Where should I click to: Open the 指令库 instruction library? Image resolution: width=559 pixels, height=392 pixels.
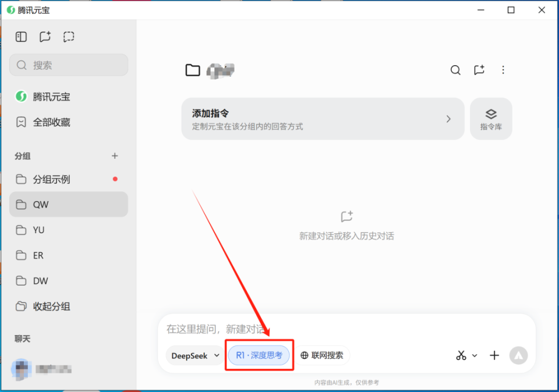pyautogui.click(x=491, y=119)
